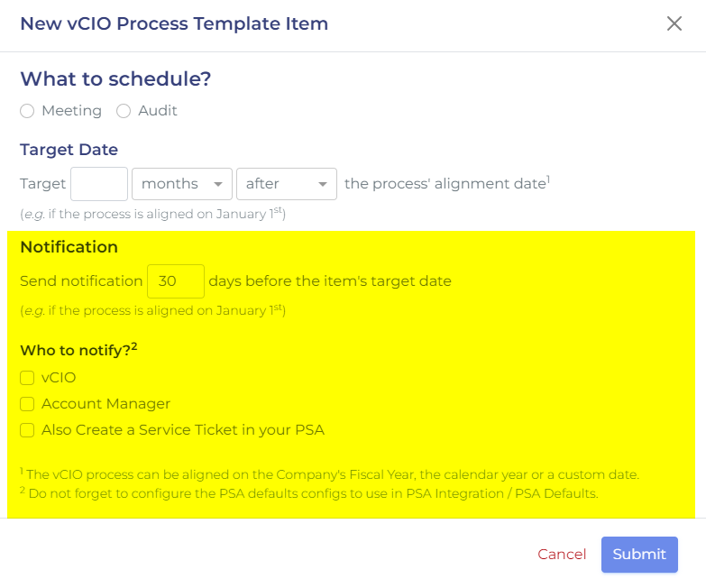Click the arrow on the months dropdown
Image resolution: width=706 pixels, height=588 pixels.
click(x=218, y=184)
